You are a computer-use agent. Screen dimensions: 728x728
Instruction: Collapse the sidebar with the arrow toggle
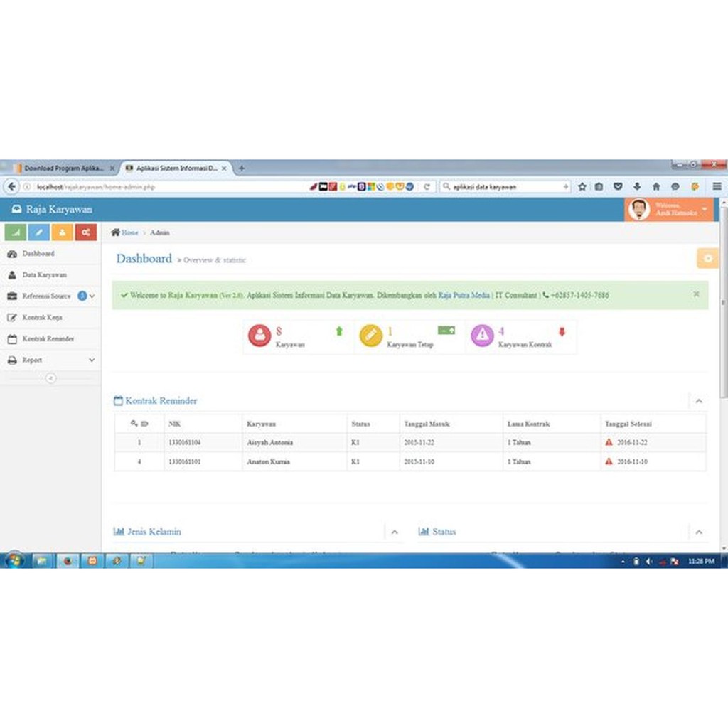coord(50,378)
